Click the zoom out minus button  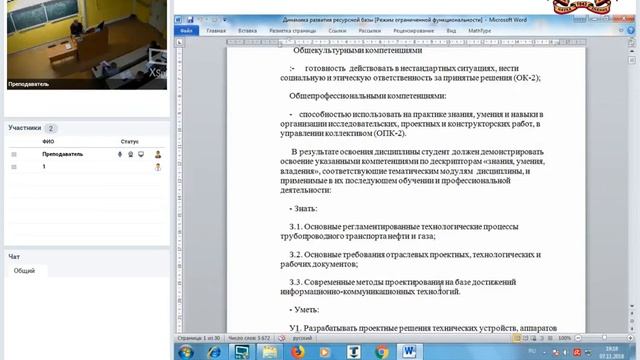pos(578,338)
